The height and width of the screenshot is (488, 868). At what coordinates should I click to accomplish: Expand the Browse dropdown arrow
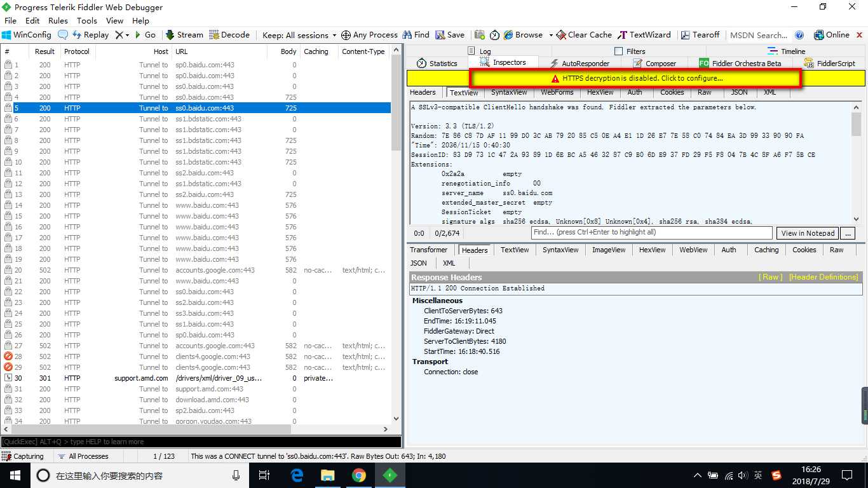click(x=551, y=35)
